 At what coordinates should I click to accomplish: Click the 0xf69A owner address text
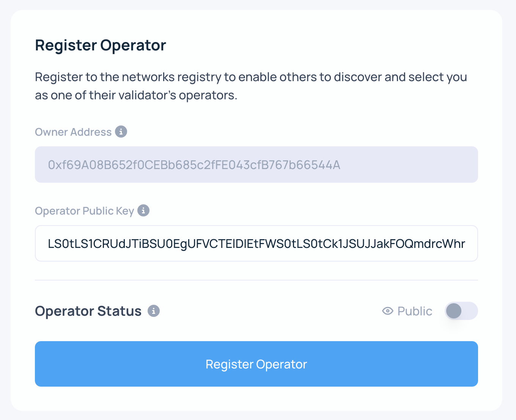pyautogui.click(x=194, y=165)
